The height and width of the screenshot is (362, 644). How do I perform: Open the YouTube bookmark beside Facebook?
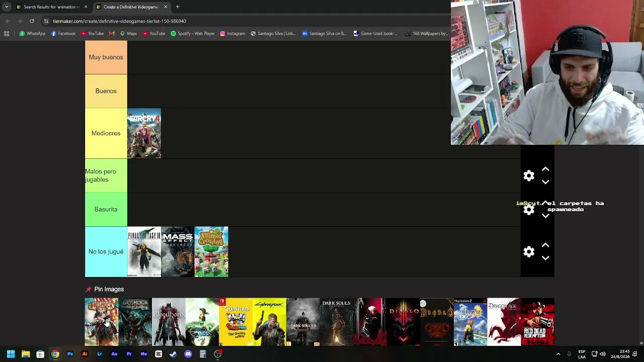coord(92,34)
